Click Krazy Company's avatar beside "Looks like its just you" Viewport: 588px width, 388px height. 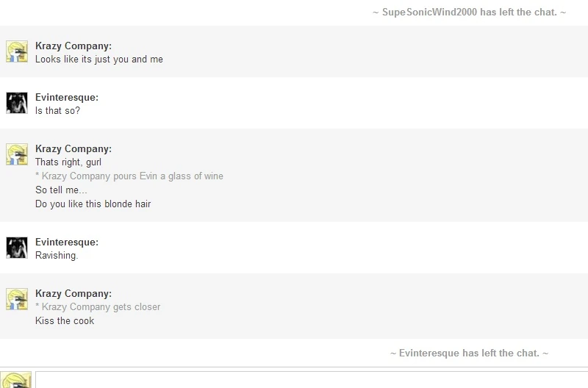[17, 51]
